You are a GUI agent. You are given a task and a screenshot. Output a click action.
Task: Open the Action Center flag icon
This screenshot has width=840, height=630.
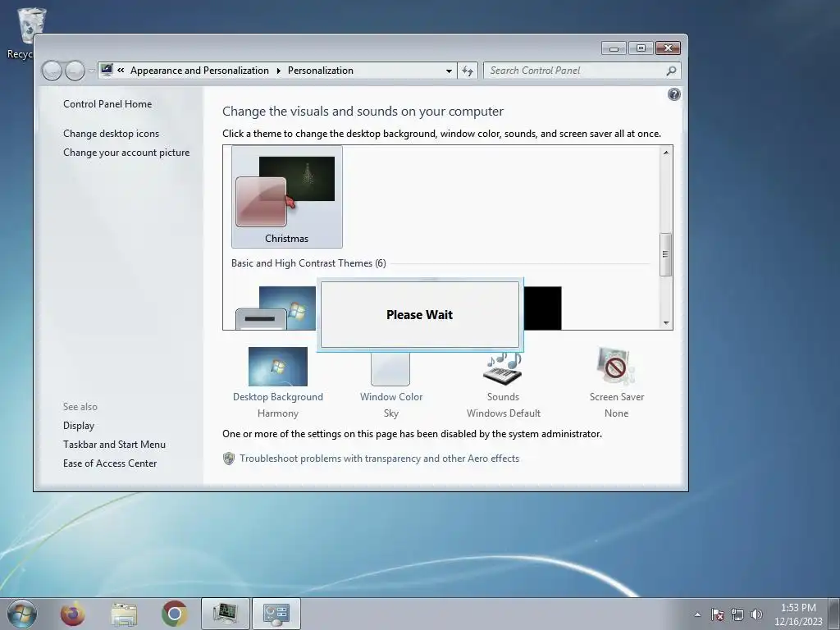tap(717, 614)
